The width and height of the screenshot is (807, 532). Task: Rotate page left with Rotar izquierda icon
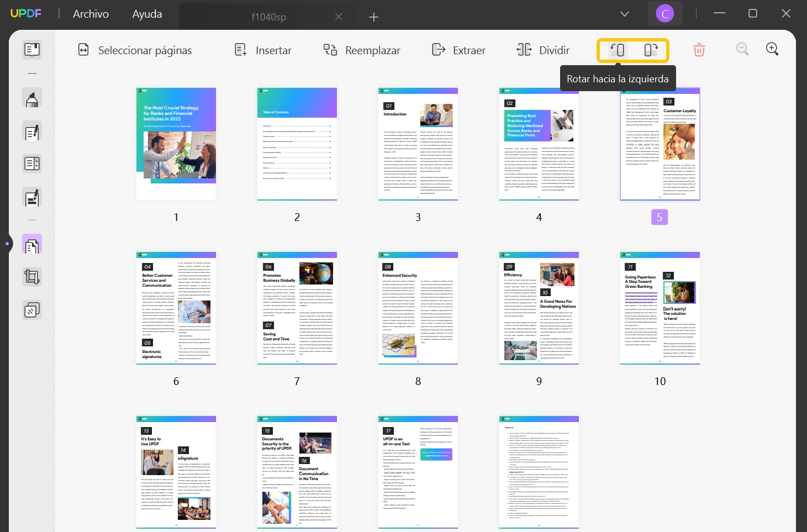click(x=617, y=50)
